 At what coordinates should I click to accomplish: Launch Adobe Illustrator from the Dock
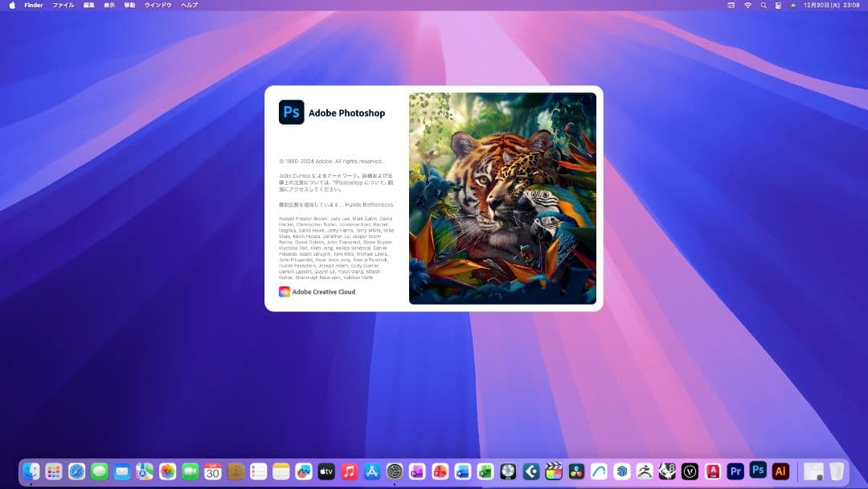pos(780,471)
